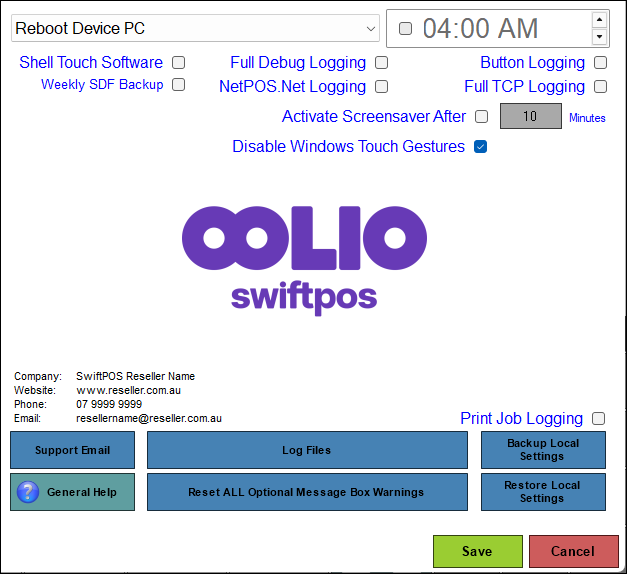Click the Full TCP Logging label

524,87
